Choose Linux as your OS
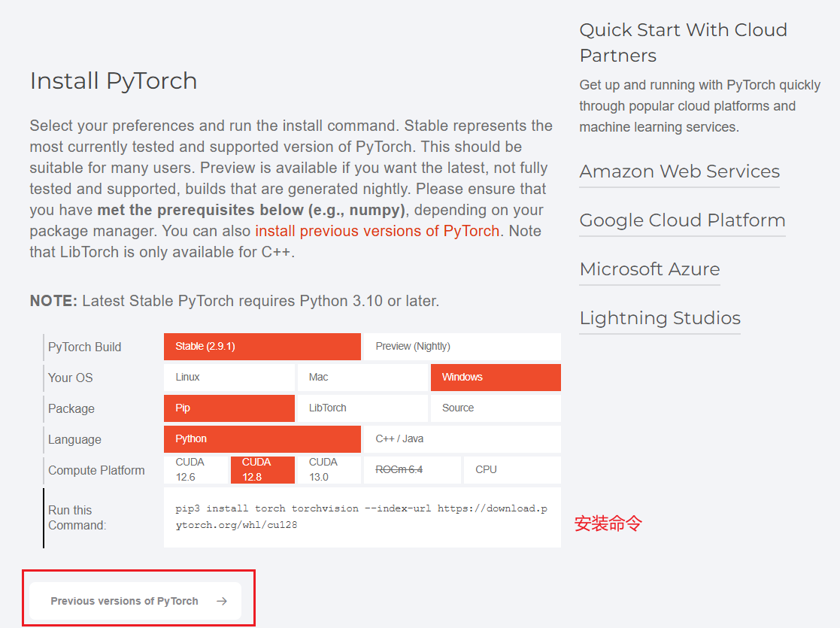 click(229, 378)
